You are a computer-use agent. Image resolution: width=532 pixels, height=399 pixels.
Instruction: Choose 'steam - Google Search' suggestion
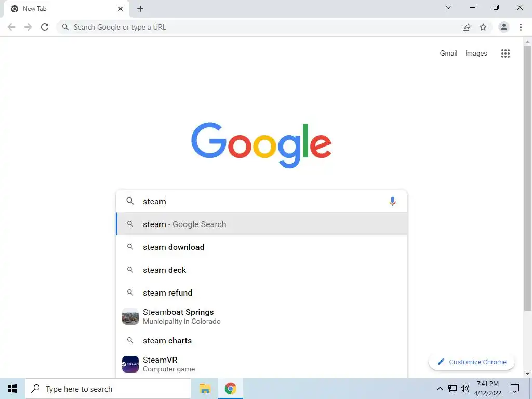click(x=262, y=224)
